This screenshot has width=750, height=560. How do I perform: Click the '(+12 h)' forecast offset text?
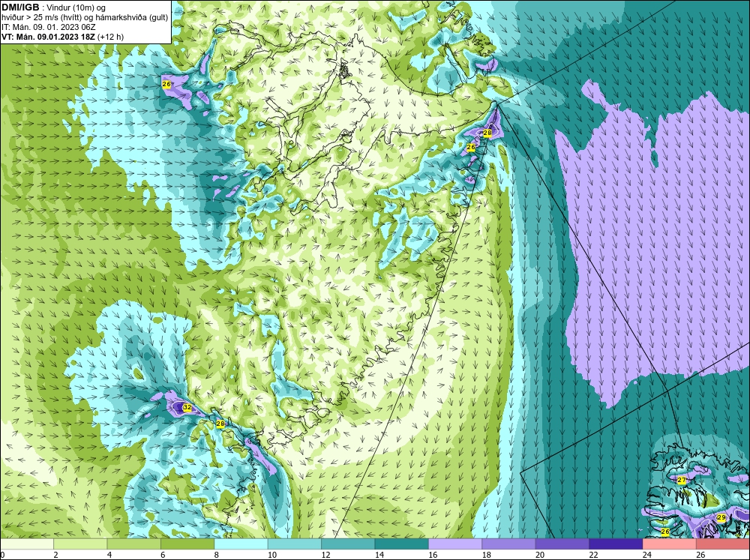pyautogui.click(x=110, y=37)
